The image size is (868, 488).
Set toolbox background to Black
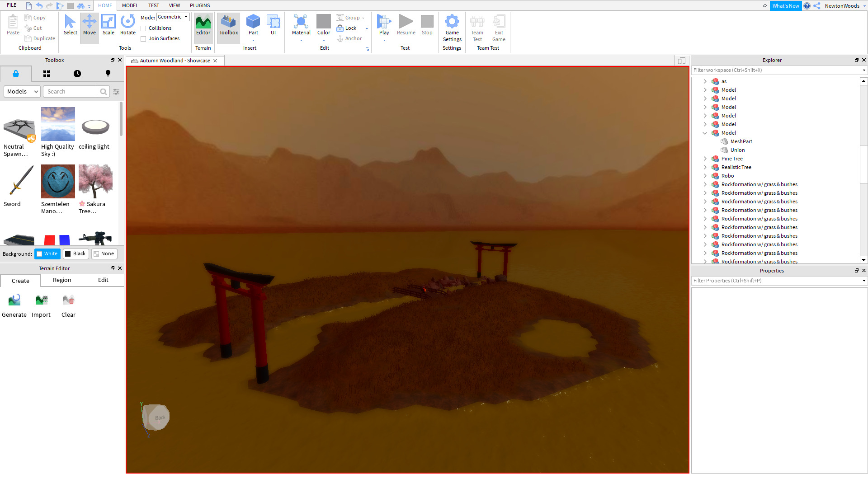coord(75,254)
